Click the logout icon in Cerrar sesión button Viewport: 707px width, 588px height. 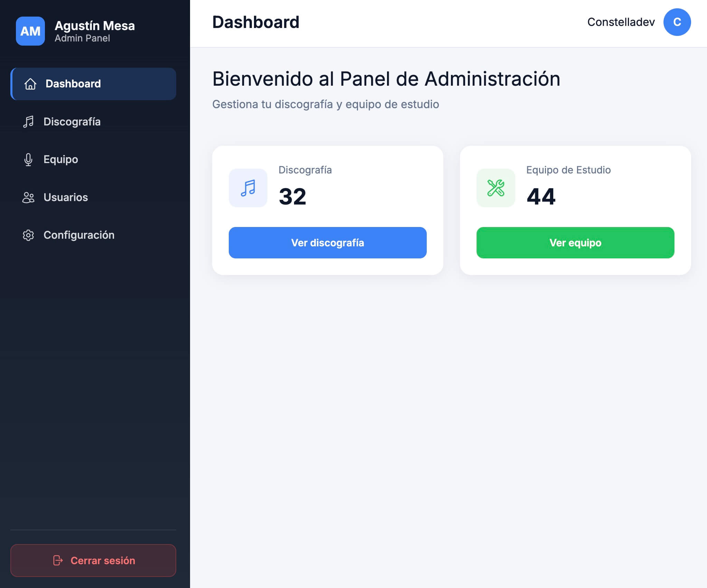[x=58, y=561]
